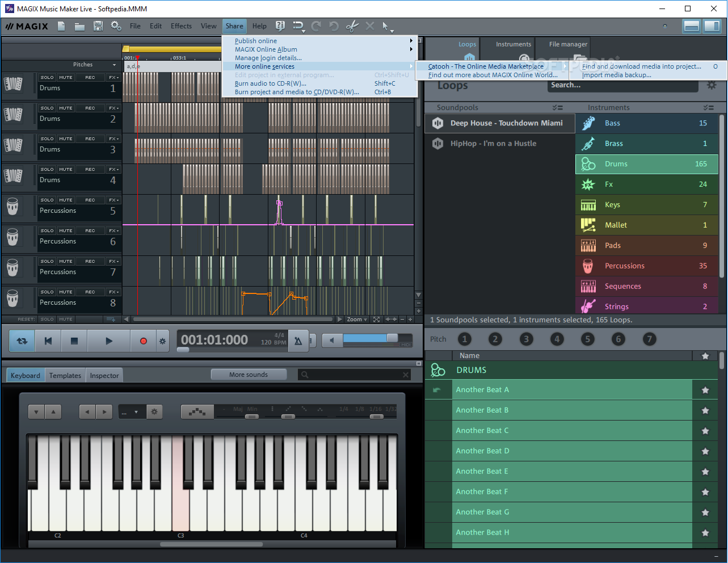Select the scissors cut tool
Screen dimensions: 728x563
352,26
